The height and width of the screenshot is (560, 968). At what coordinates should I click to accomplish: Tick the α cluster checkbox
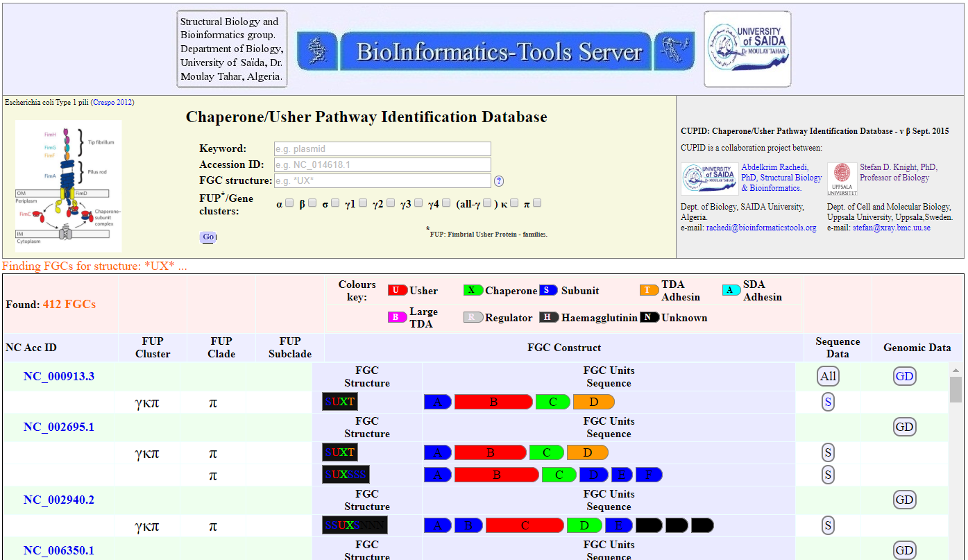pyautogui.click(x=289, y=203)
